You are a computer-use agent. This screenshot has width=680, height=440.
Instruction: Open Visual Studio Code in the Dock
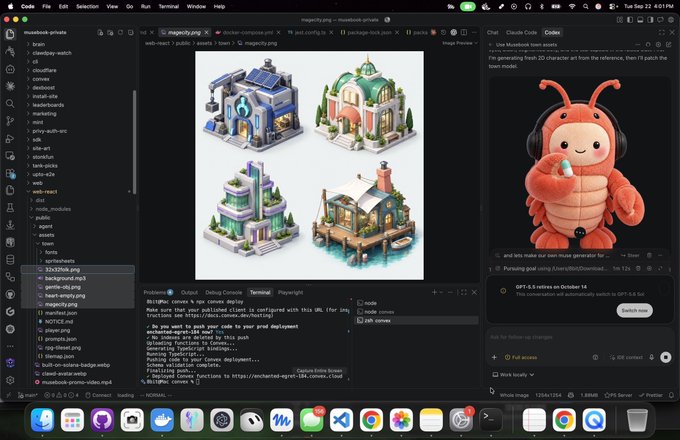(341, 420)
